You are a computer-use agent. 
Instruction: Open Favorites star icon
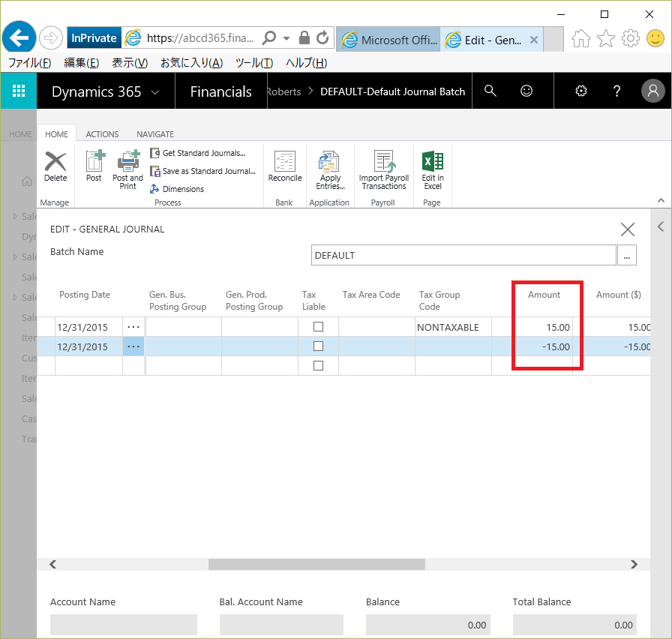605,38
